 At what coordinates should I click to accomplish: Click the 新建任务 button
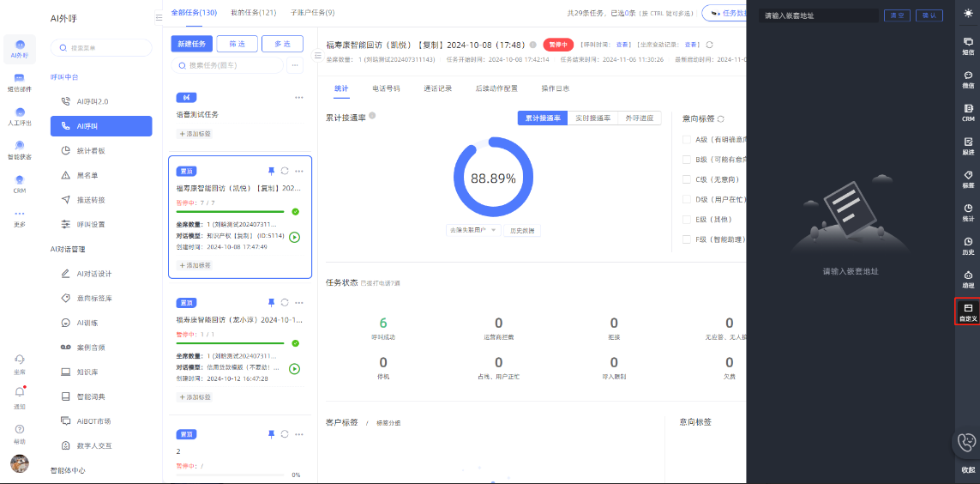tap(191, 43)
